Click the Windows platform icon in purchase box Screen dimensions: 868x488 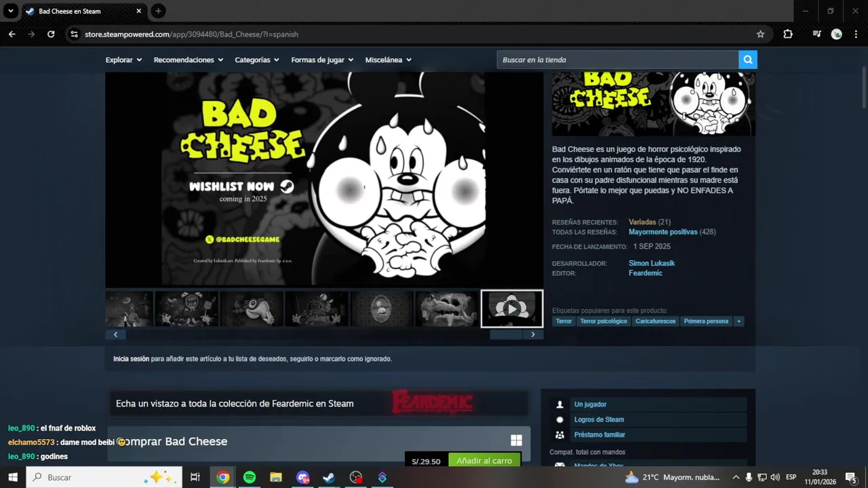click(x=516, y=441)
